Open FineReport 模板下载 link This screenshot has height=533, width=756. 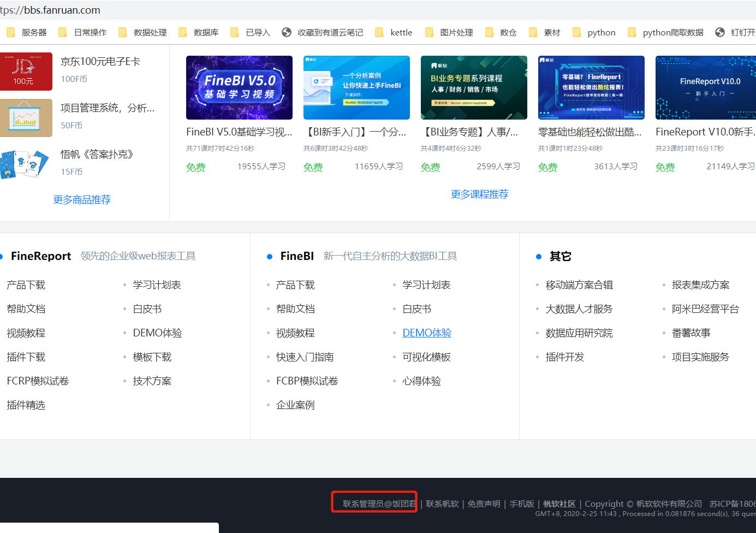pyautogui.click(x=152, y=357)
